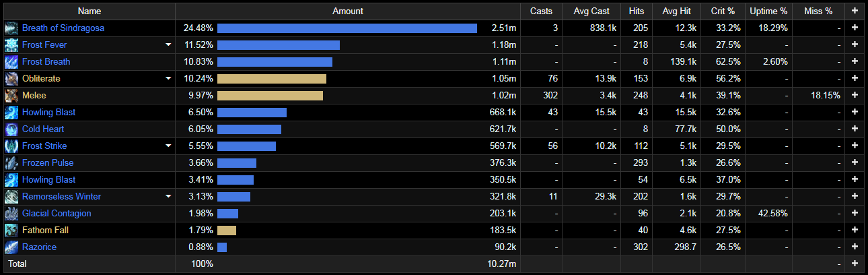Click the Melee attack icon

(x=11, y=96)
